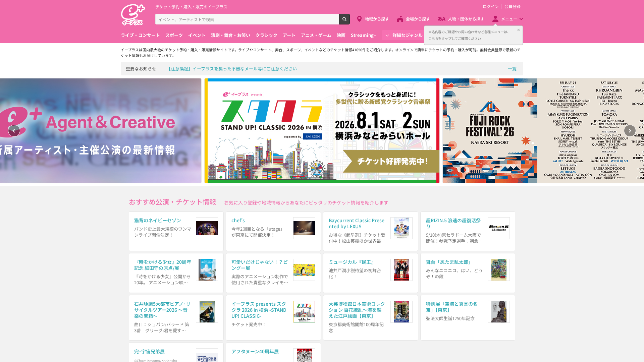Open the Fuji Rock Festival '26 banner
Image resolution: width=644 pixels, height=362 pixels.
coord(543,131)
